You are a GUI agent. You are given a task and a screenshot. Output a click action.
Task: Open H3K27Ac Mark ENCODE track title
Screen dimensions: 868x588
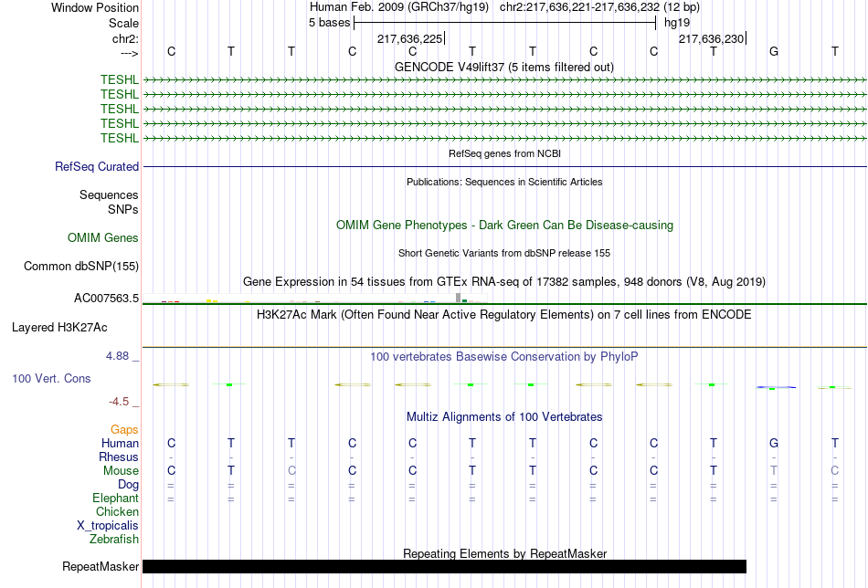(503, 315)
